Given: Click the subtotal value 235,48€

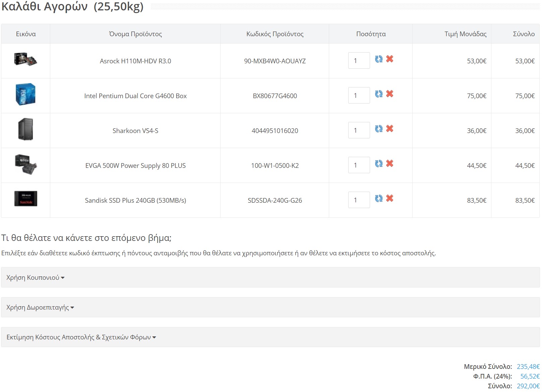Looking at the screenshot, I should pos(528,367).
